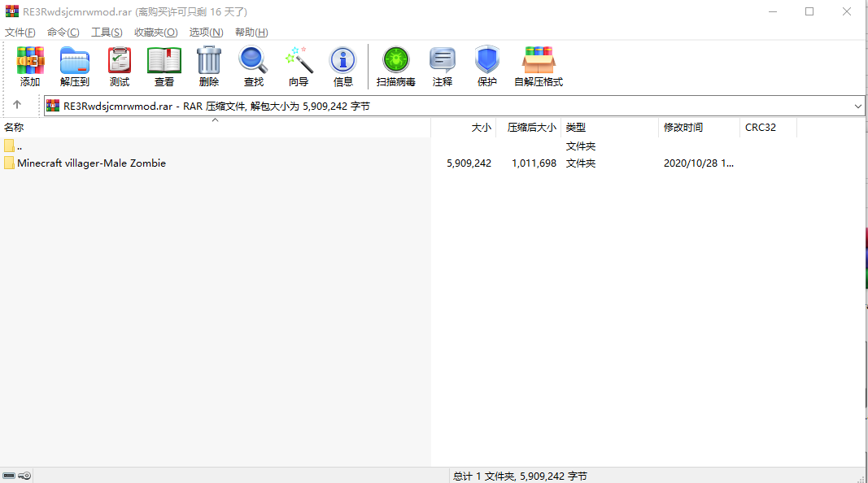This screenshot has height=483, width=868.
Task: Open the Find (查找) magnifier tool
Action: tap(254, 60)
